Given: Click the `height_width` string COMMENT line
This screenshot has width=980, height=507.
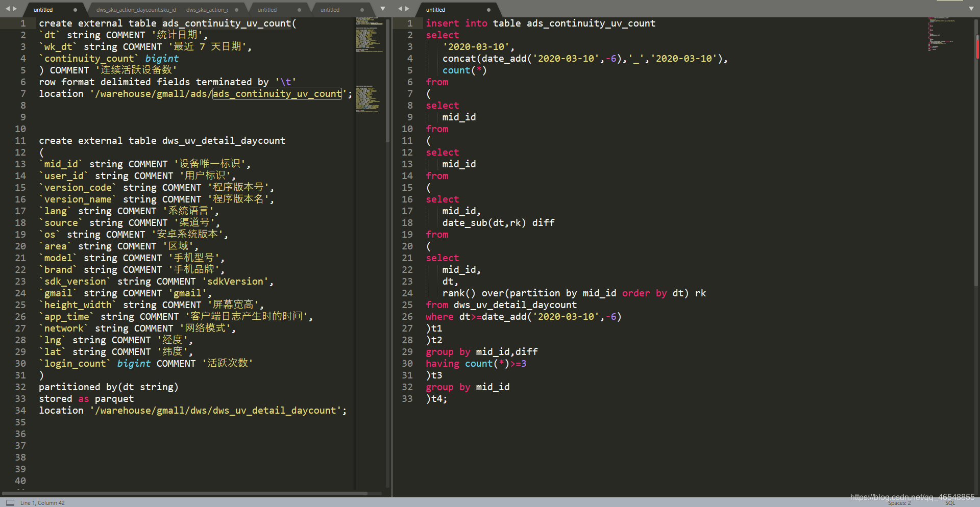Looking at the screenshot, I should click(151, 305).
